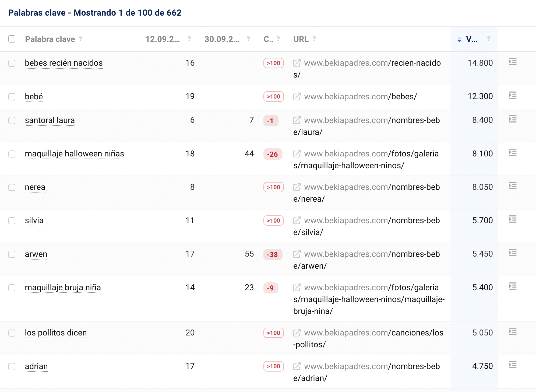Toggle the select-all checkbox in header
Viewport: 536px width, 392px height.
(12, 39)
